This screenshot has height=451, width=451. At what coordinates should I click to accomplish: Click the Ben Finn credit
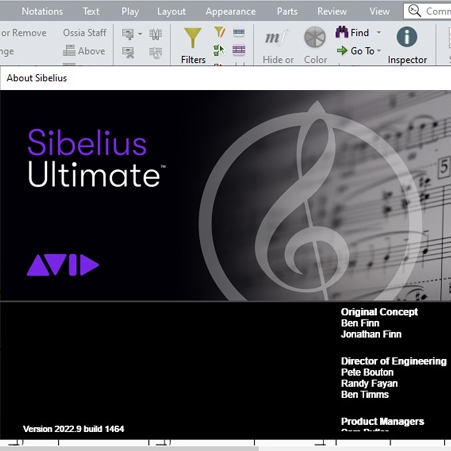click(360, 323)
